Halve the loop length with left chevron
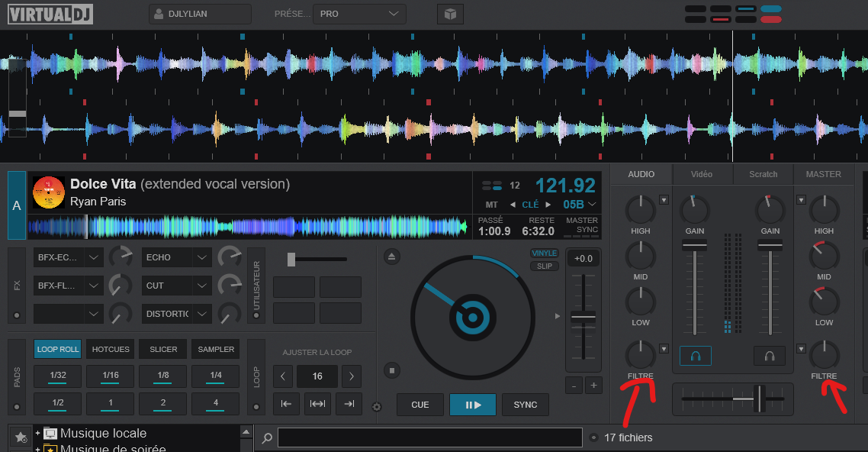 pos(283,376)
